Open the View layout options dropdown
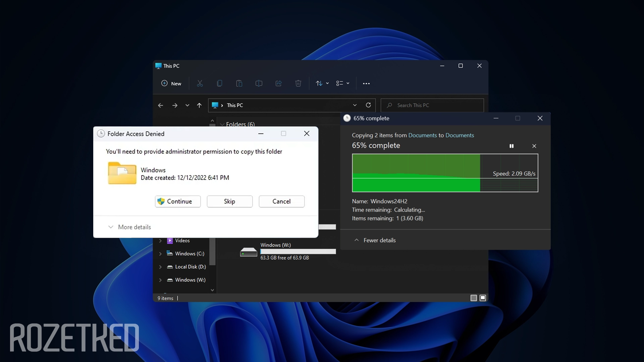This screenshot has height=362, width=644. click(x=343, y=83)
